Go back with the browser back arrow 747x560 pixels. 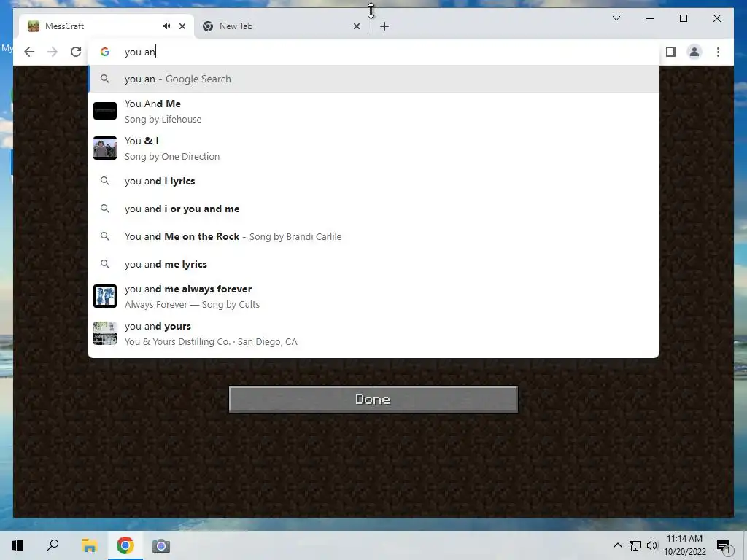(x=29, y=52)
